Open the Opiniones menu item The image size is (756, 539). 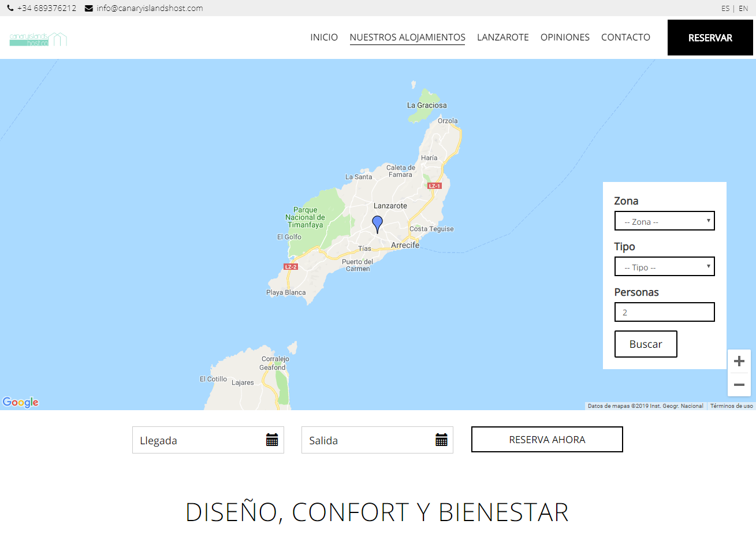(565, 37)
